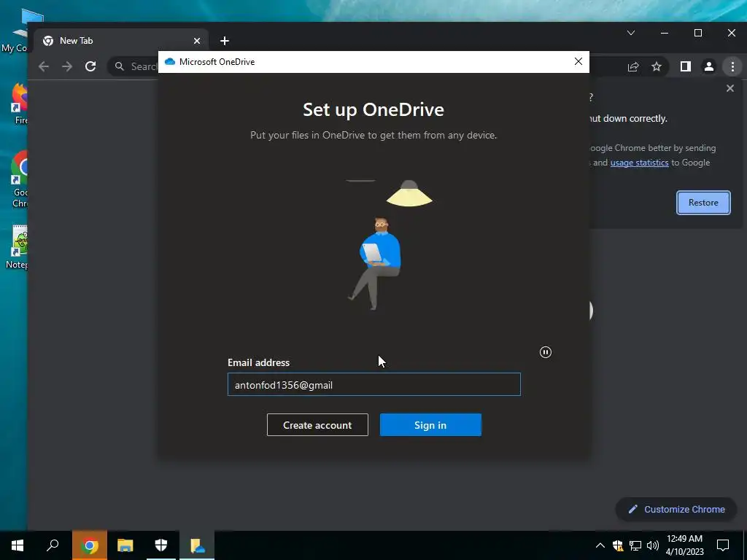Click Customize Chrome button
The height and width of the screenshot is (560, 747).
tap(676, 509)
